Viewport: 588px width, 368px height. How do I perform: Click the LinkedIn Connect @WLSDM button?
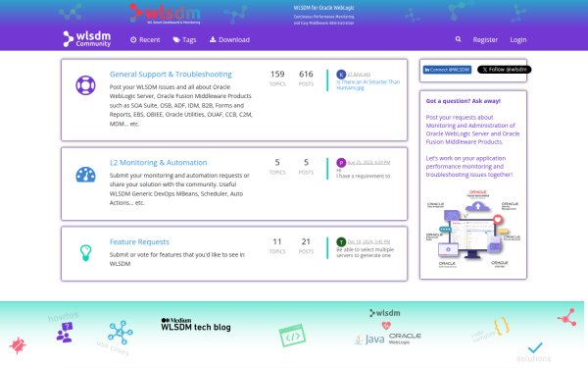[447, 70]
